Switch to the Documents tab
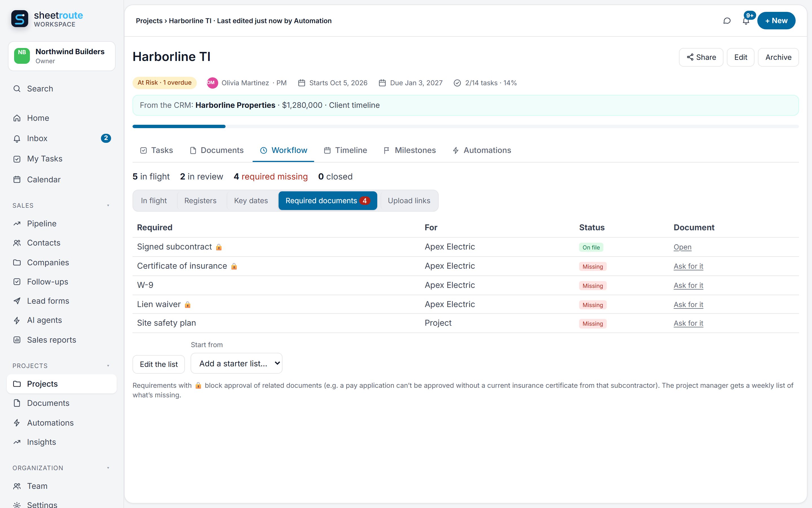The height and width of the screenshot is (508, 812). pos(217,150)
